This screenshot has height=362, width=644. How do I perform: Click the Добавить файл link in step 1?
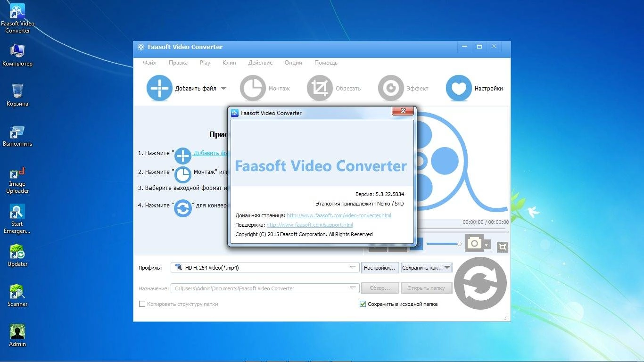tap(211, 153)
